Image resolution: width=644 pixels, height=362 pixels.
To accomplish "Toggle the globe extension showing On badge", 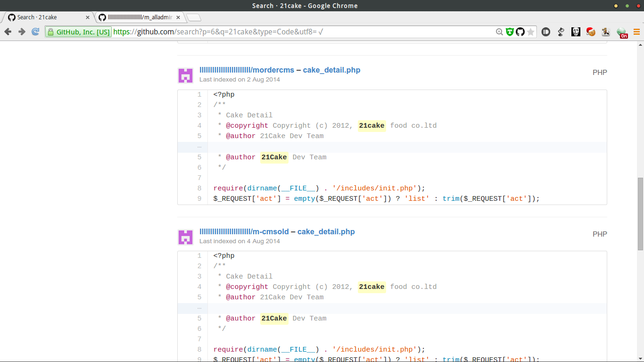I will point(622,33).
